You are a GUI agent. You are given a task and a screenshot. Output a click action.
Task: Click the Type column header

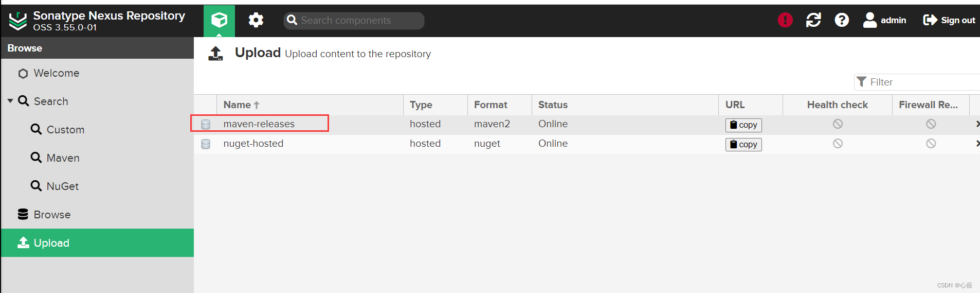[435, 105]
